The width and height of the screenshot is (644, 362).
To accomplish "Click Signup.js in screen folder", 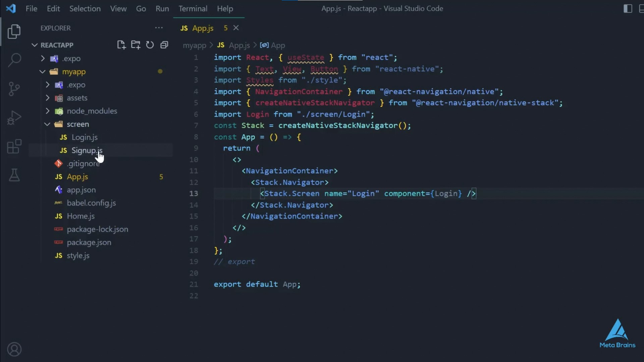I will coord(87,150).
